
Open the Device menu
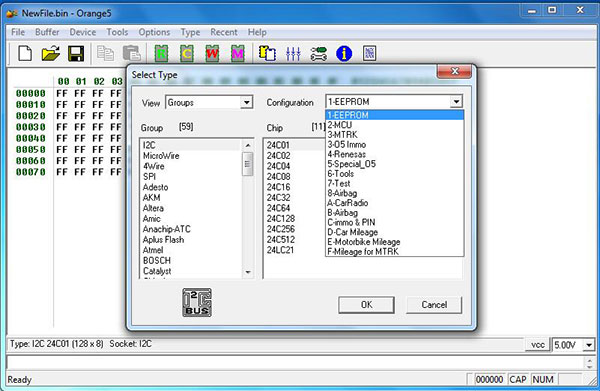pyautogui.click(x=83, y=32)
